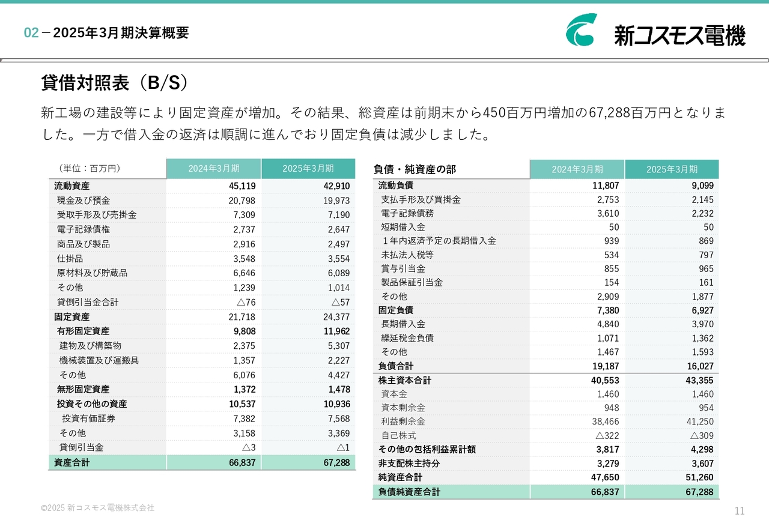Select the 短期借入金 row label
The height and width of the screenshot is (532, 769).
click(403, 227)
